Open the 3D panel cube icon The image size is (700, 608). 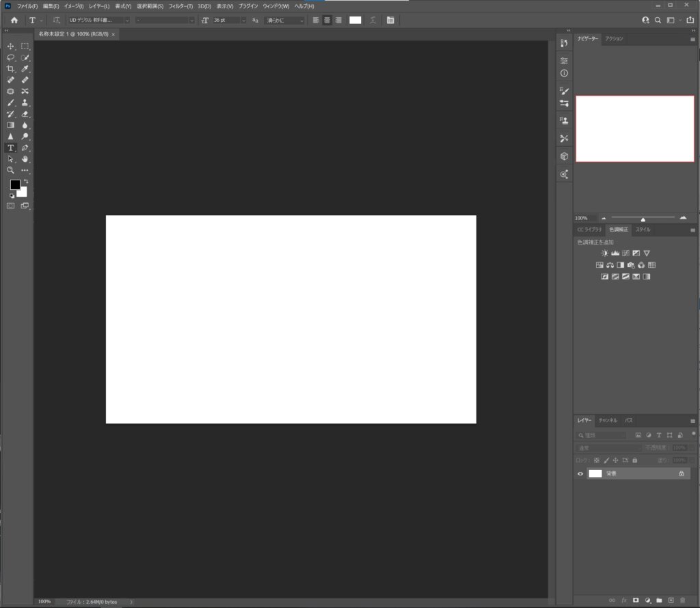pos(564,156)
